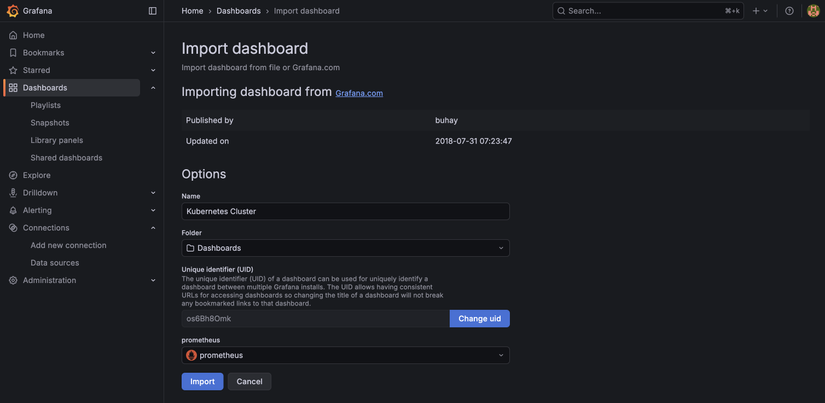The width and height of the screenshot is (825, 403).
Task: Click the Search box in top bar
Action: (x=648, y=11)
